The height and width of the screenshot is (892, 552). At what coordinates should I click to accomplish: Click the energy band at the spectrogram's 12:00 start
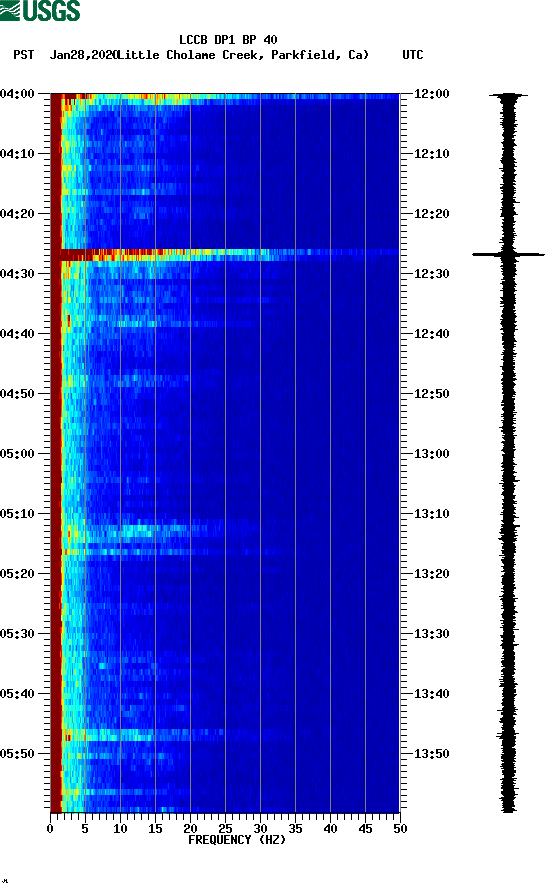click(225, 98)
